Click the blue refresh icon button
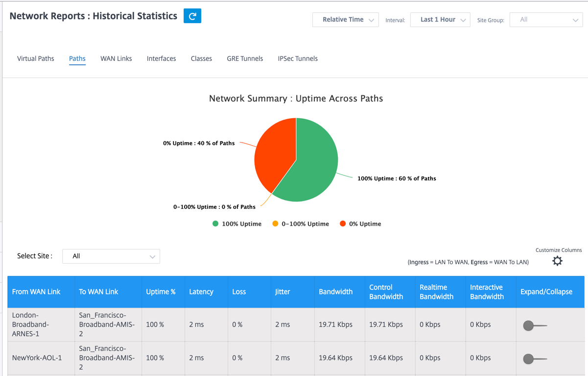This screenshot has width=588, height=376. point(192,16)
